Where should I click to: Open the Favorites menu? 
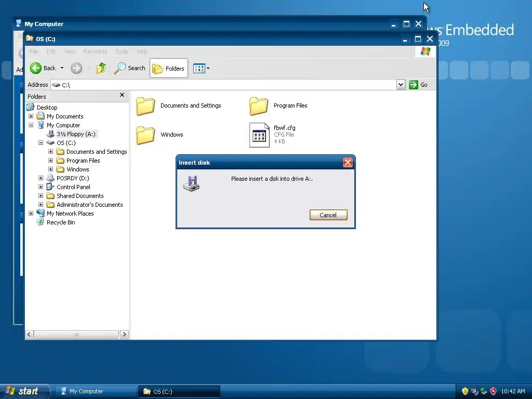pos(96,51)
